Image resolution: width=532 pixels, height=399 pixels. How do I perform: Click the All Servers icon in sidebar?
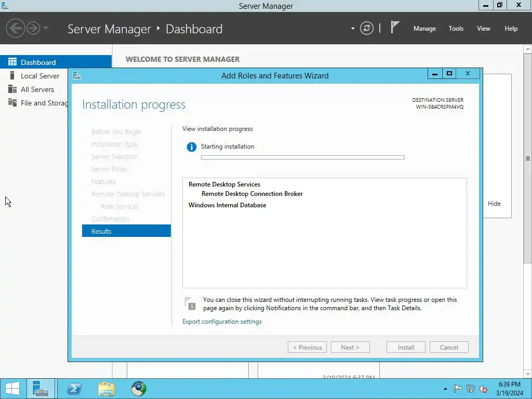click(12, 89)
